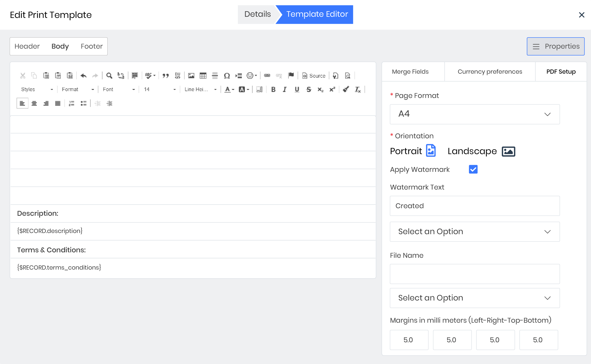Undo the last edit
Image resolution: width=591 pixels, height=364 pixels.
[83, 76]
